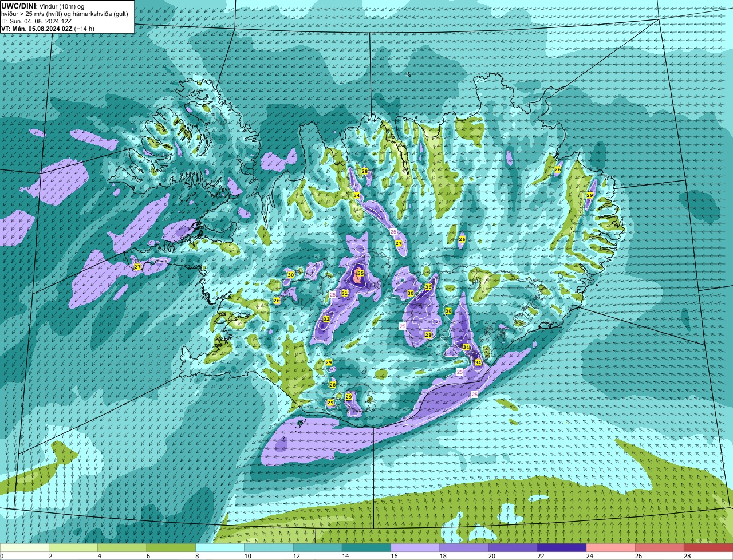
Task: Select the pale cyan 8–10 legend swatch
Action: [x=220, y=547]
